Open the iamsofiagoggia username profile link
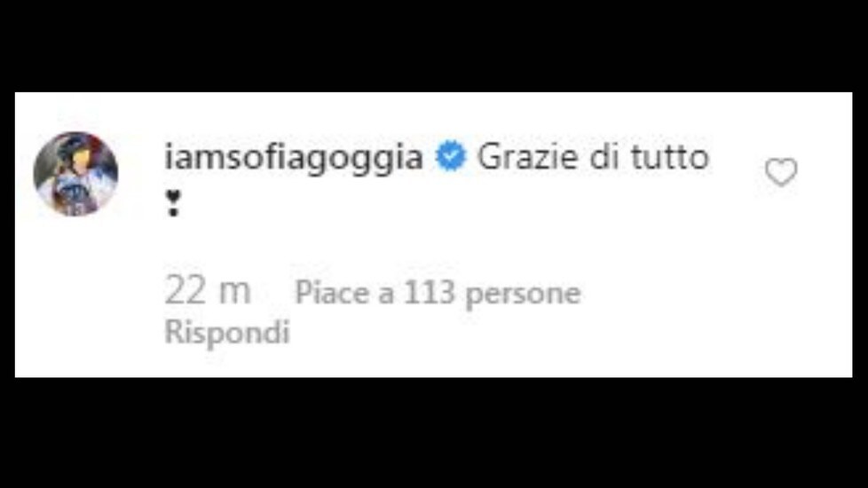Screen dimensions: 868x488 coord(294,157)
